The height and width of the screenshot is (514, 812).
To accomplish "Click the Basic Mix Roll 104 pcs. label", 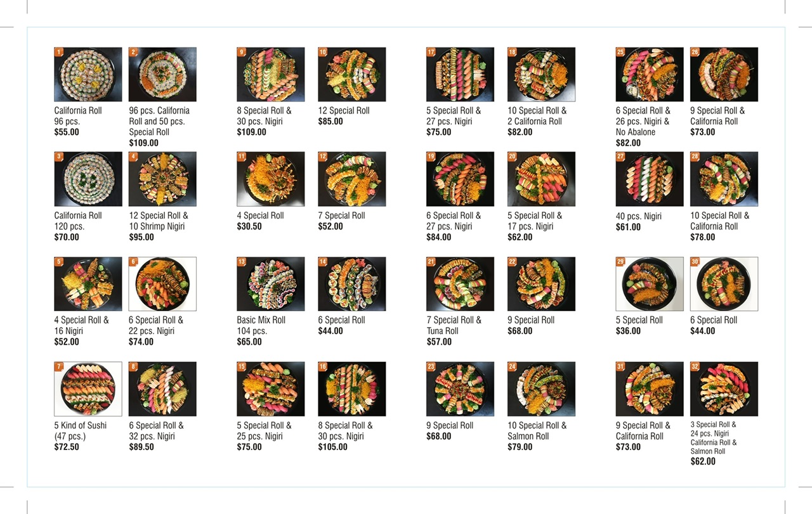I will click(x=261, y=326).
